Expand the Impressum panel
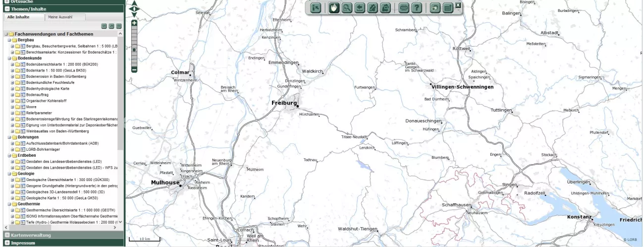 (7, 243)
